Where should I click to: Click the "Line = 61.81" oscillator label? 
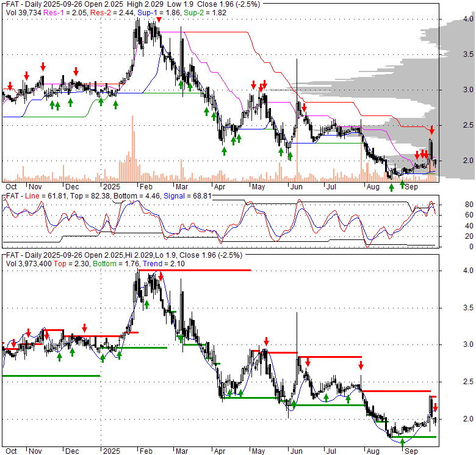click(46, 196)
